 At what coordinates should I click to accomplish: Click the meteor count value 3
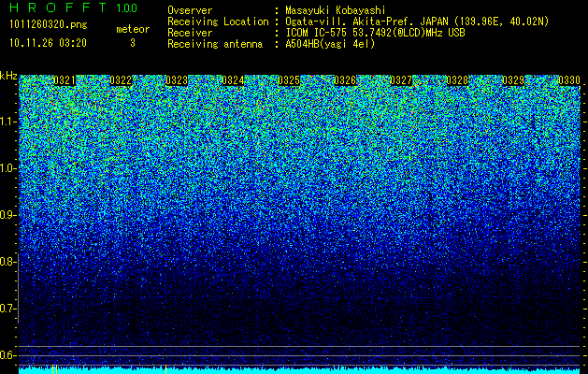(x=133, y=43)
